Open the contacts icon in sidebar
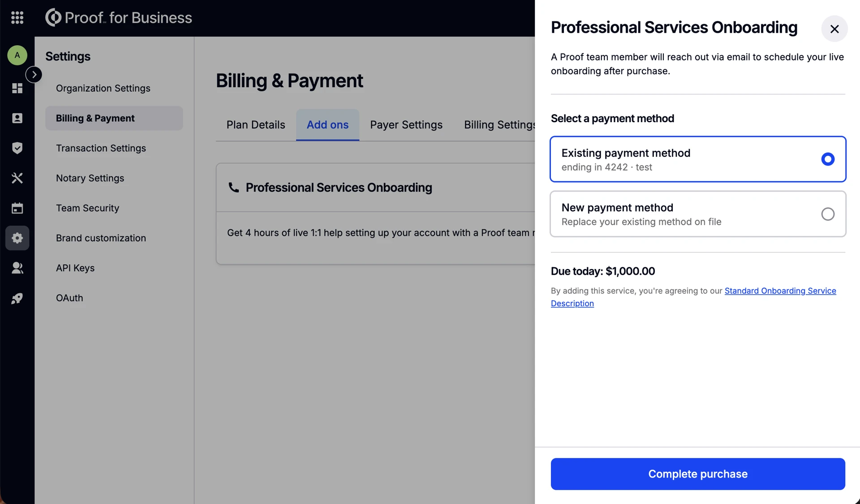This screenshot has height=504, width=860. [x=17, y=118]
